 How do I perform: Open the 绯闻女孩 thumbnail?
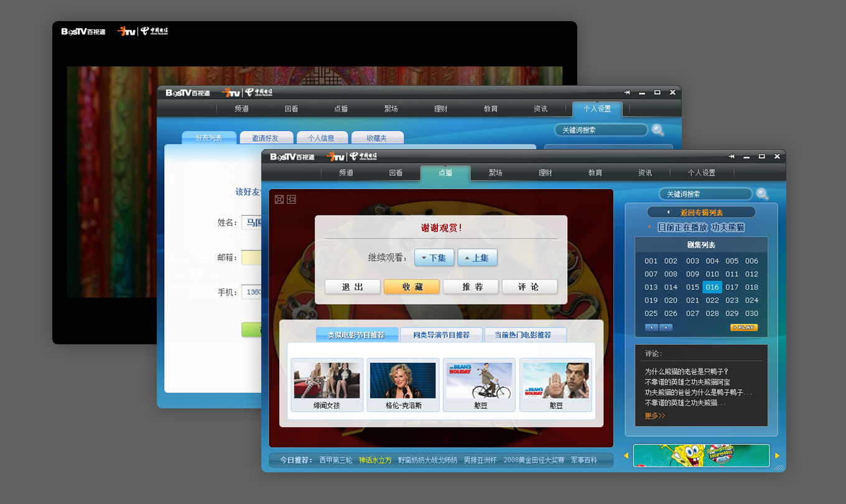(x=327, y=385)
